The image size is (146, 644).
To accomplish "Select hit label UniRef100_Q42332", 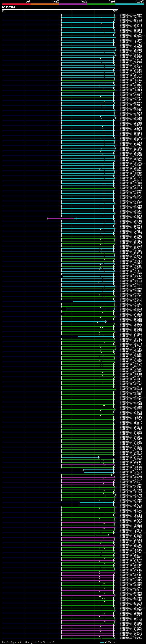I will (x=131, y=535).
